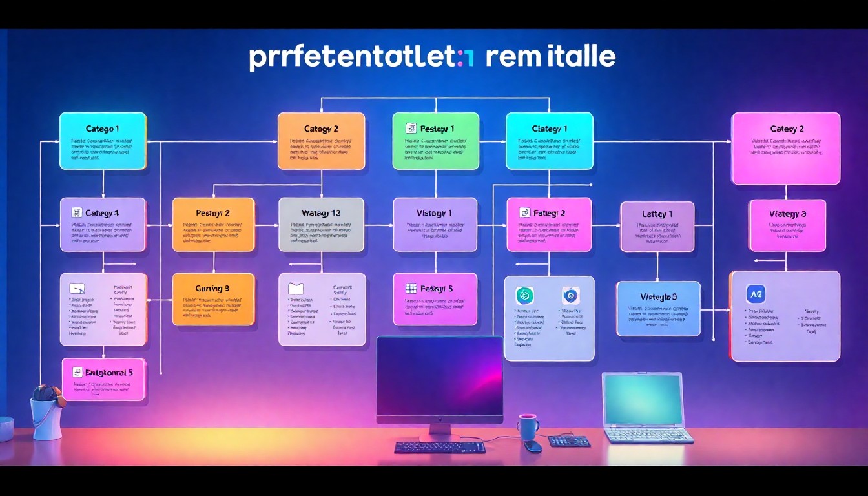Click the envelope icon in the white list card

[x=296, y=289]
